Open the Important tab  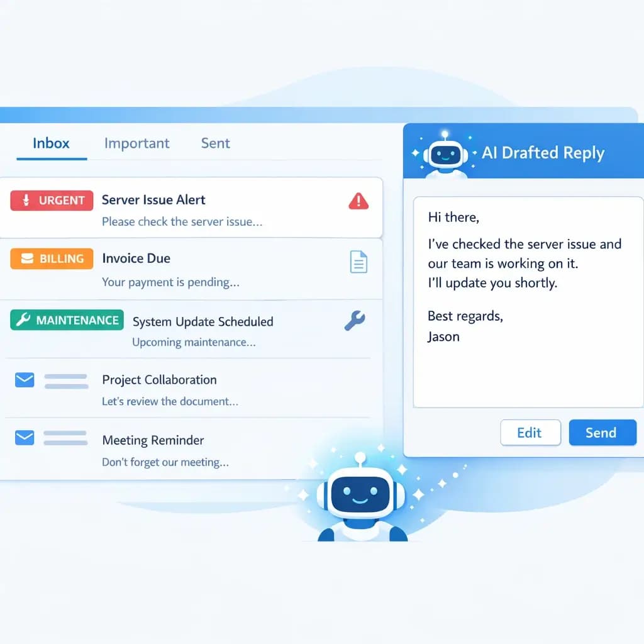coord(136,143)
